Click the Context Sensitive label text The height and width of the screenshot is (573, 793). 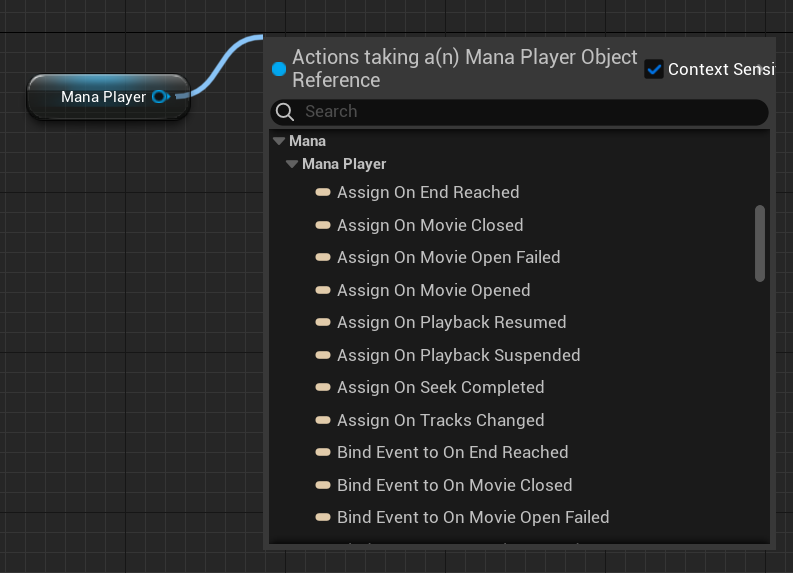pos(722,69)
